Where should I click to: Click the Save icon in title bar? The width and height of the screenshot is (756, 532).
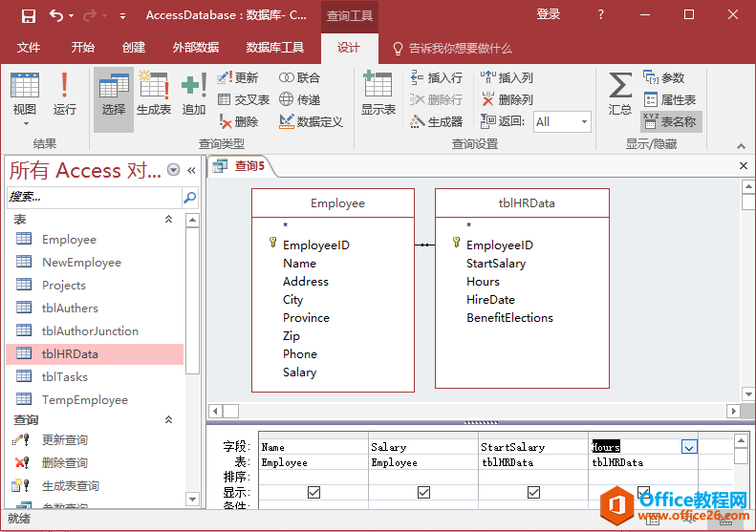point(29,15)
